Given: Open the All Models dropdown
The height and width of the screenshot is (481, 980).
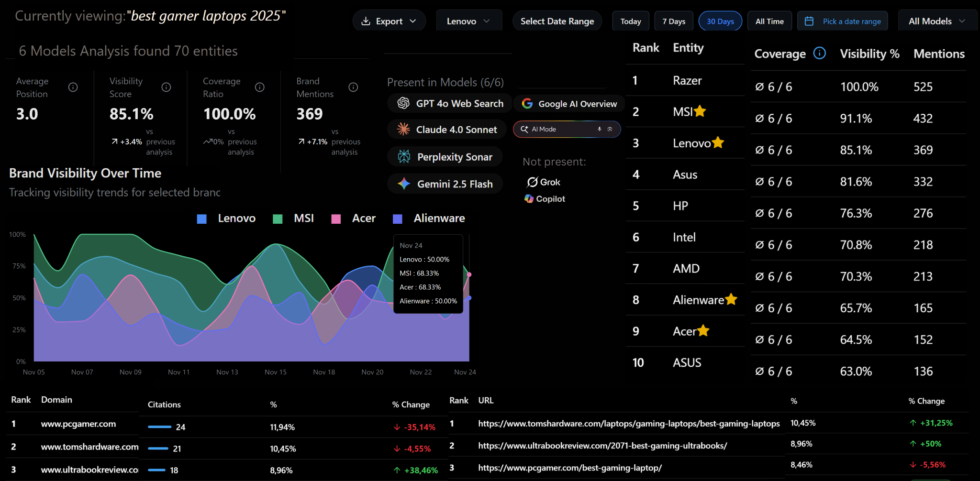Looking at the screenshot, I should (936, 21).
